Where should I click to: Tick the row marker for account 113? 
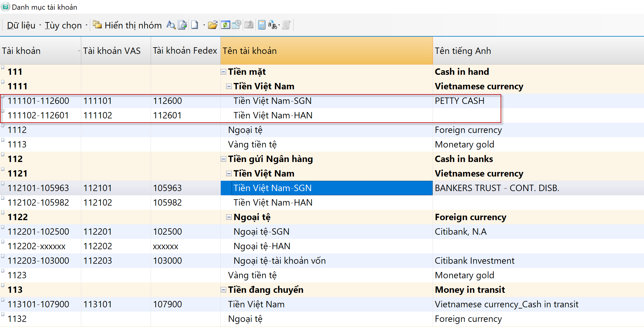pos(3,285)
